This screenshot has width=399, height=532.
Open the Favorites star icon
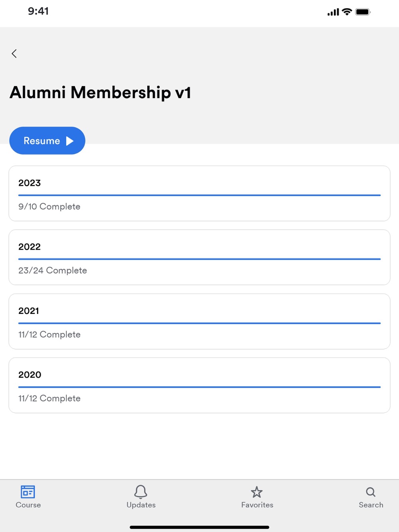pos(257,492)
